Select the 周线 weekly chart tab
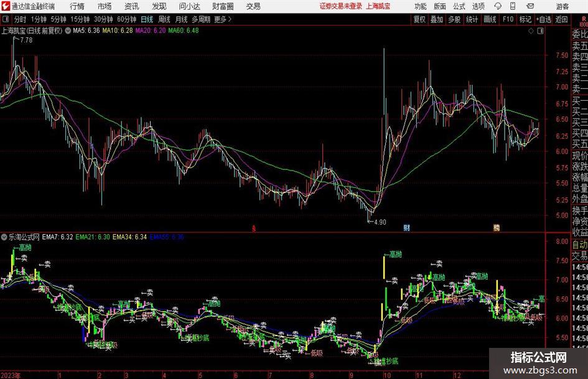 pyautogui.click(x=164, y=19)
